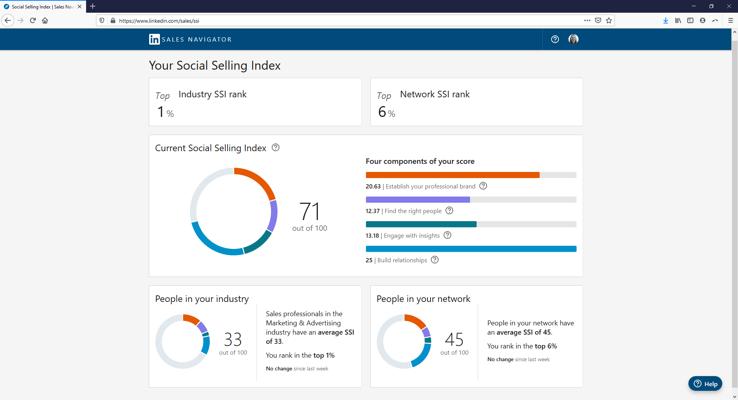The image size is (738, 400).
Task: Click the floating Help button
Action: pyautogui.click(x=705, y=384)
